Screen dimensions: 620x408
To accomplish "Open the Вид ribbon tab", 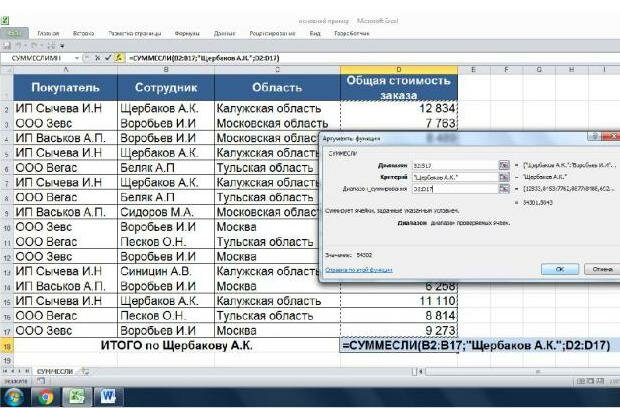I will click(x=315, y=34).
